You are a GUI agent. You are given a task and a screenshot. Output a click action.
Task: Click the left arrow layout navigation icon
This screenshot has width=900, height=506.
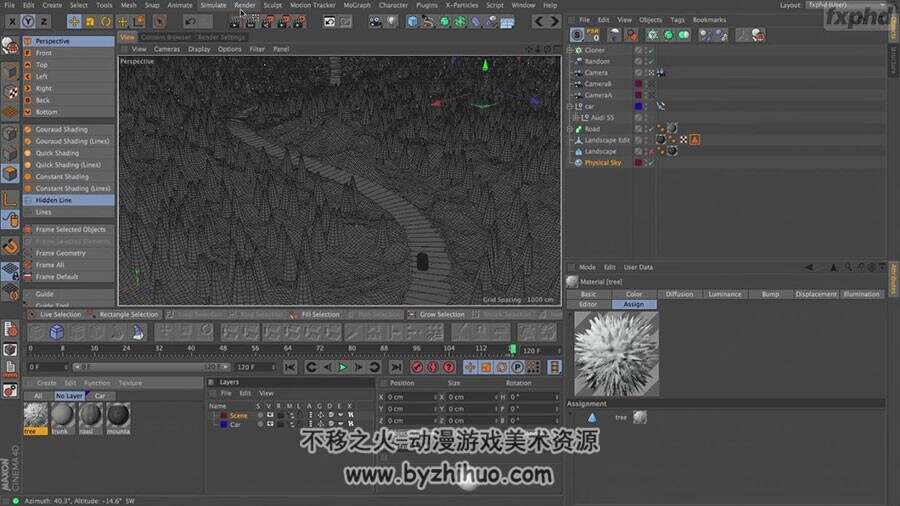click(538, 22)
